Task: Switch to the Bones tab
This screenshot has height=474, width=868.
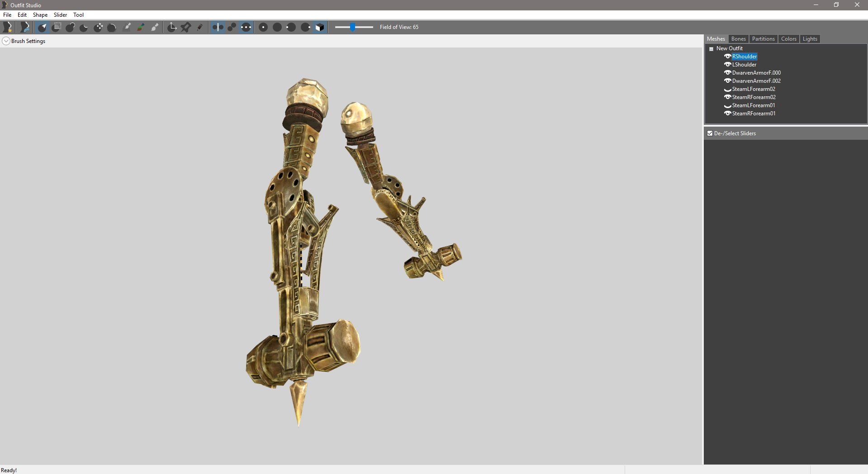Action: [x=739, y=39]
